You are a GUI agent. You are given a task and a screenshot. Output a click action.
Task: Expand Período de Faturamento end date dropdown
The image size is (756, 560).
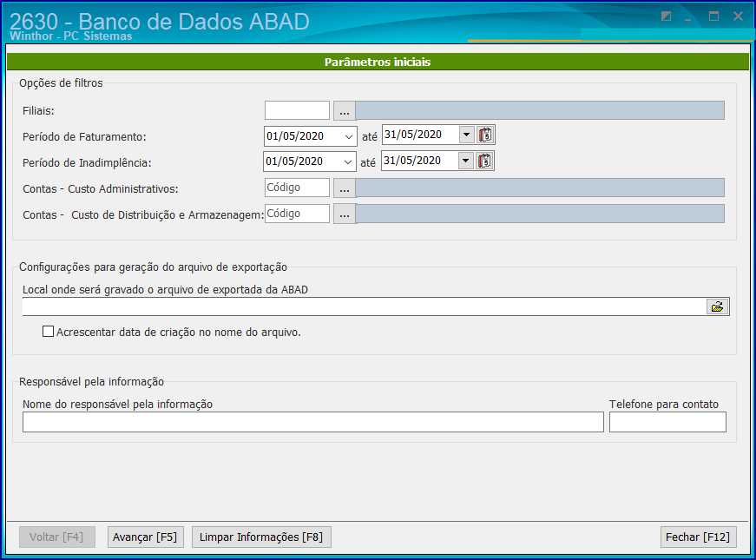point(466,135)
